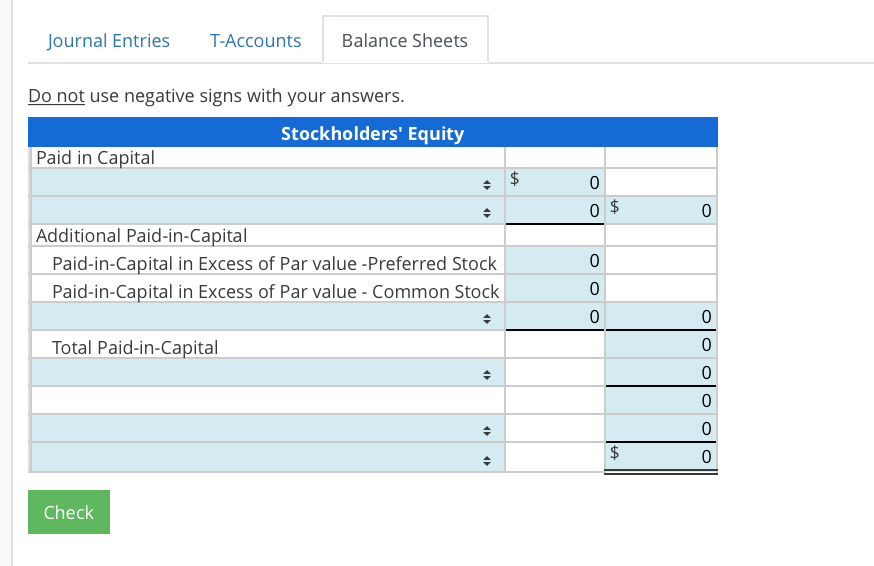Click right-column field on the blank row
874x566 pixels.
661,401
